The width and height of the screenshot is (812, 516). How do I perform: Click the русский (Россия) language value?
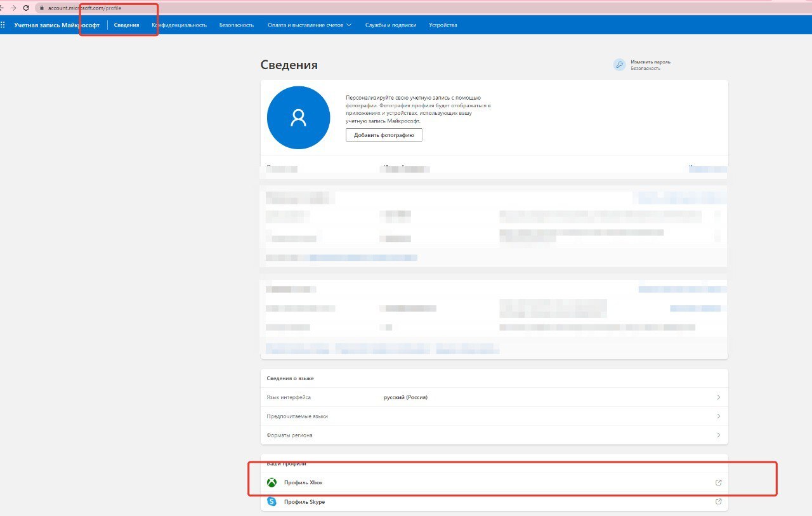(x=405, y=397)
